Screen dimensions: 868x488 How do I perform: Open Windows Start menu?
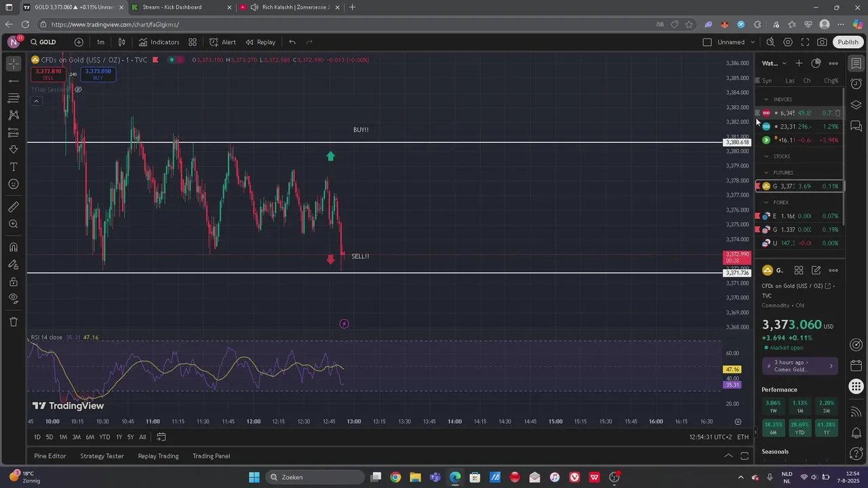(x=254, y=477)
